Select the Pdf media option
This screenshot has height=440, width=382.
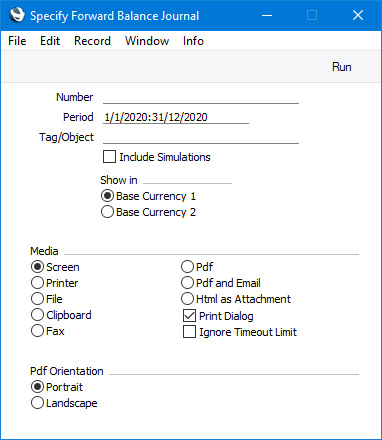187,267
